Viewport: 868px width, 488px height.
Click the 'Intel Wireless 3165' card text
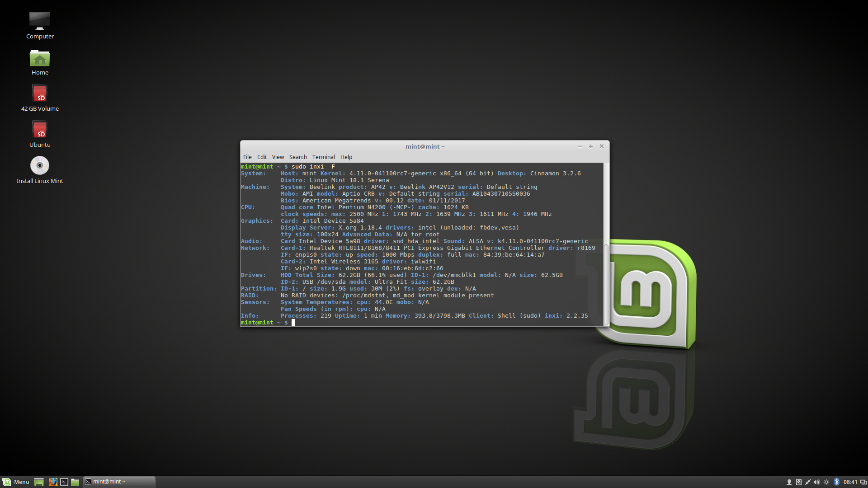pyautogui.click(x=344, y=262)
